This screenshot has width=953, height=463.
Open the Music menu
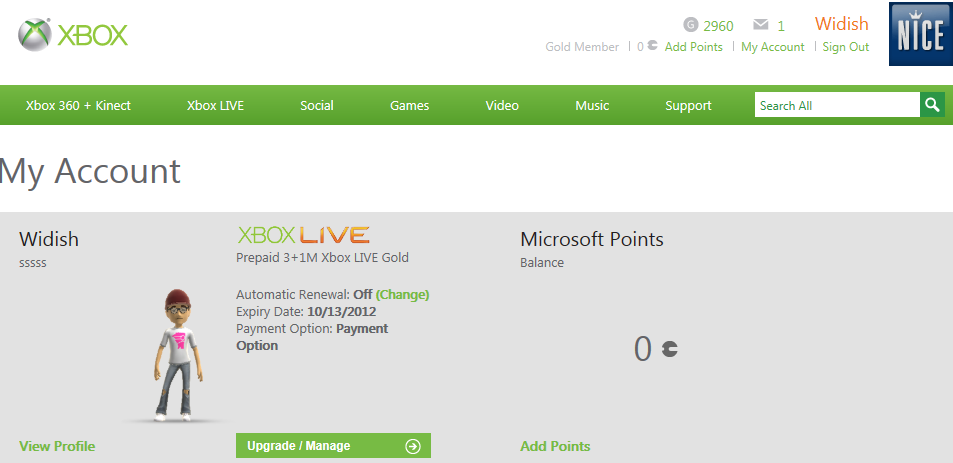(592, 106)
